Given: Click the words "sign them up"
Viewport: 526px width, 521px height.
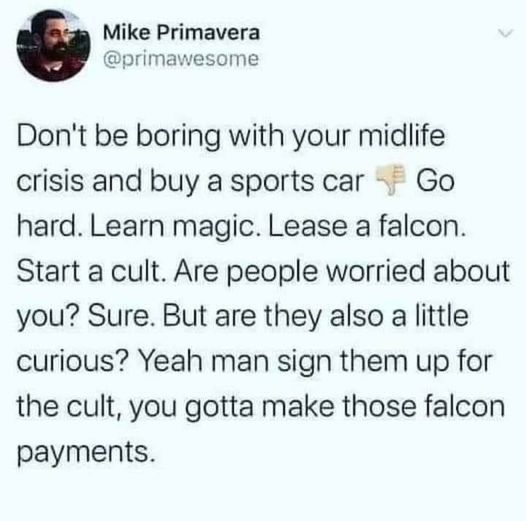Looking at the screenshot, I should point(363,363).
